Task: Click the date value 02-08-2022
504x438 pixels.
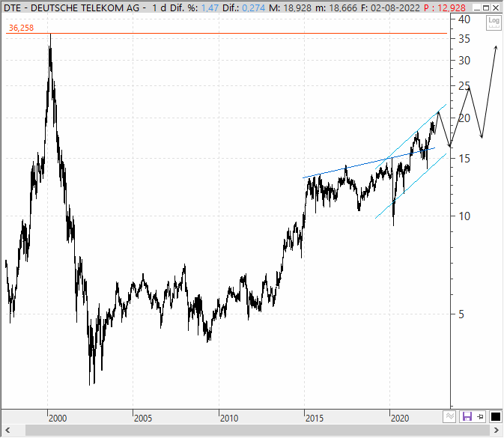Action: point(395,7)
